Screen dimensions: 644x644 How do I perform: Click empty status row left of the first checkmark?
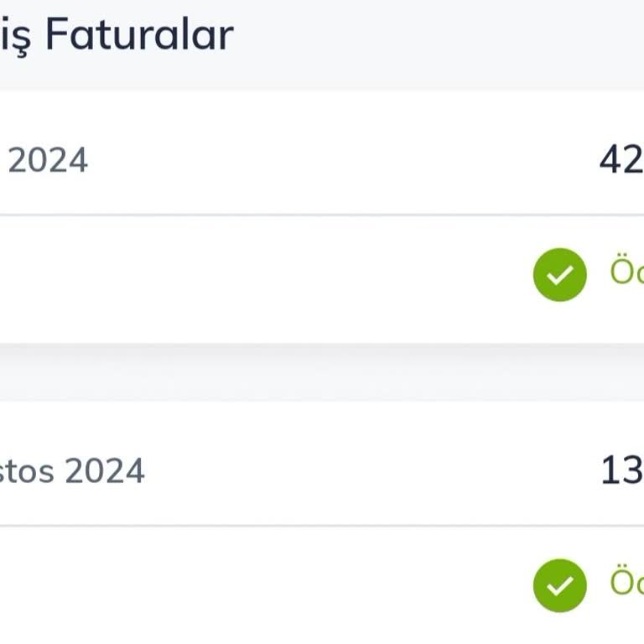tap(252, 277)
